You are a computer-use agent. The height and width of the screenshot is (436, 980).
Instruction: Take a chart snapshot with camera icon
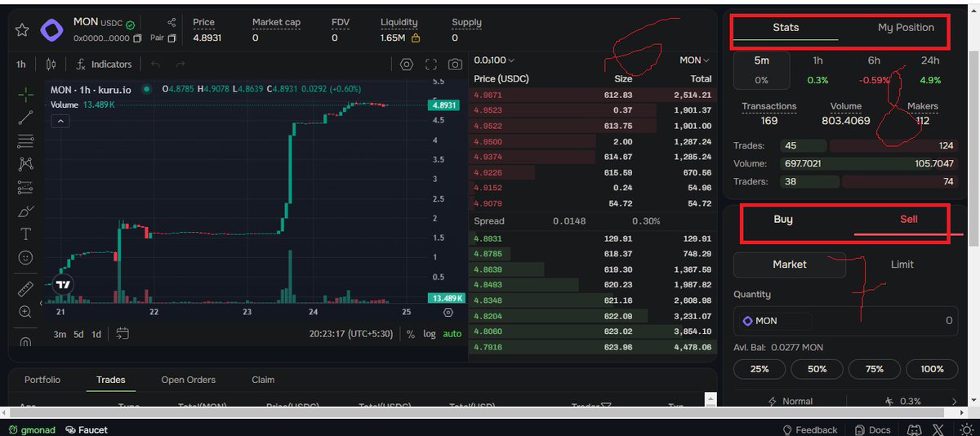[455, 64]
